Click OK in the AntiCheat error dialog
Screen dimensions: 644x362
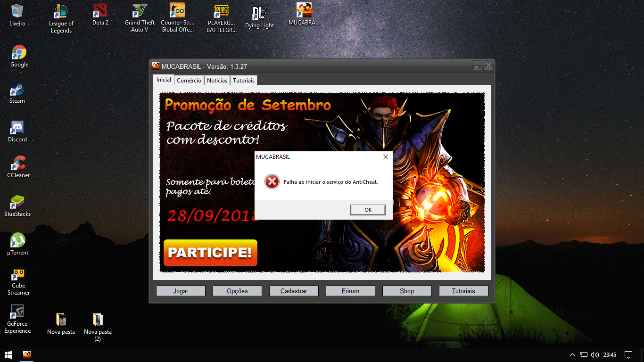pyautogui.click(x=368, y=210)
